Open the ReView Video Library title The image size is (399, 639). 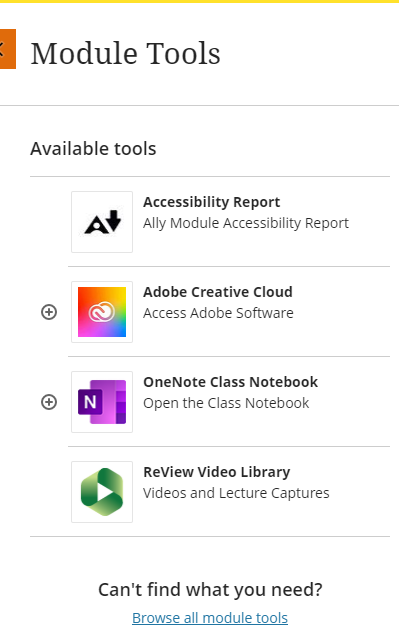coord(216,472)
